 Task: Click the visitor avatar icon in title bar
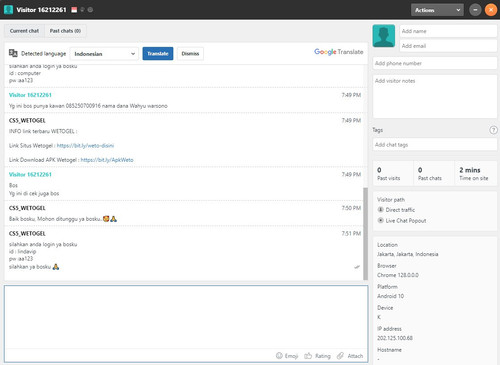(x=8, y=10)
